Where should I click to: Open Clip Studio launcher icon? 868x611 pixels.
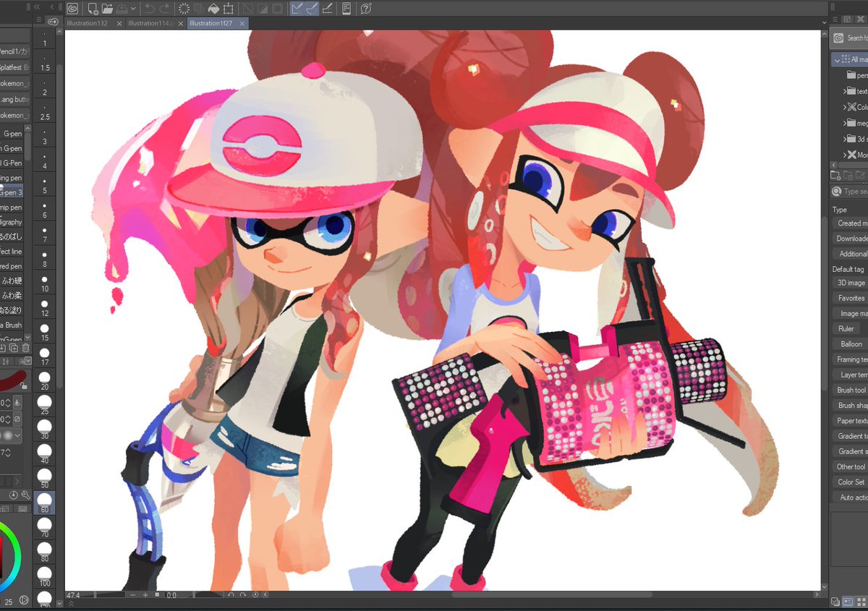point(72,9)
